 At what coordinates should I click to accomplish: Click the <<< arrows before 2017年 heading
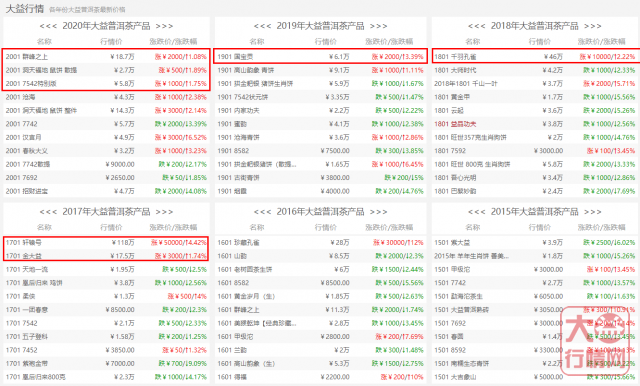48,212
